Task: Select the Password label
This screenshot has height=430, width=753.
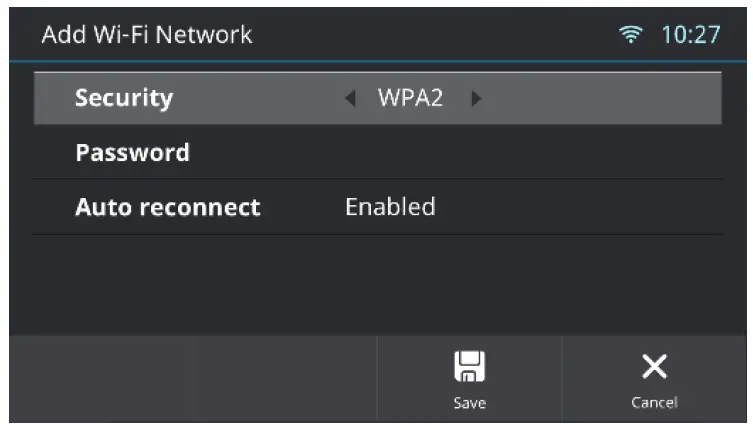Action: click(x=132, y=153)
